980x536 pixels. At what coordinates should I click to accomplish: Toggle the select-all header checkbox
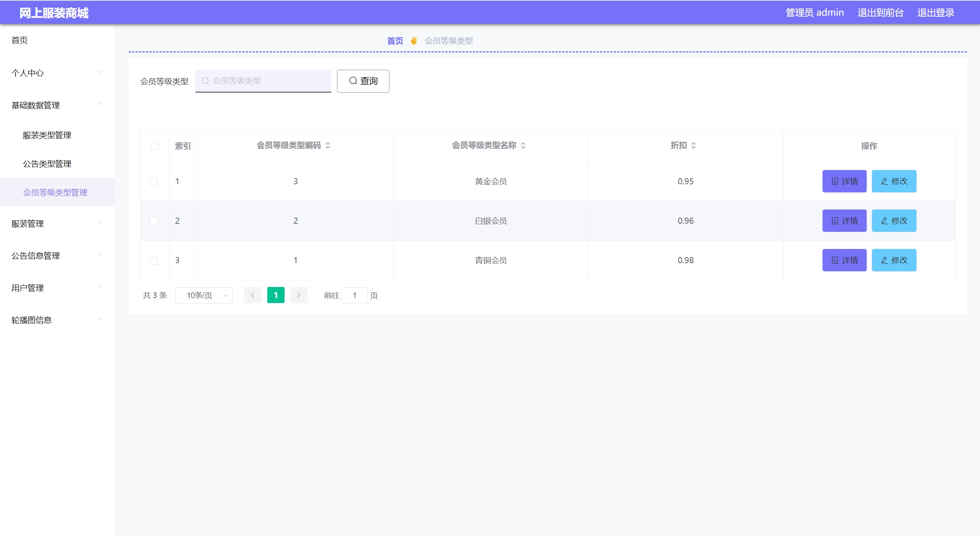tap(155, 146)
